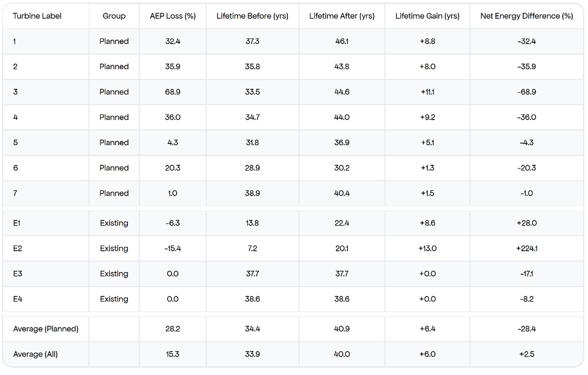Click the Average (Planned) row label
588x375 pixels.
[46, 329]
